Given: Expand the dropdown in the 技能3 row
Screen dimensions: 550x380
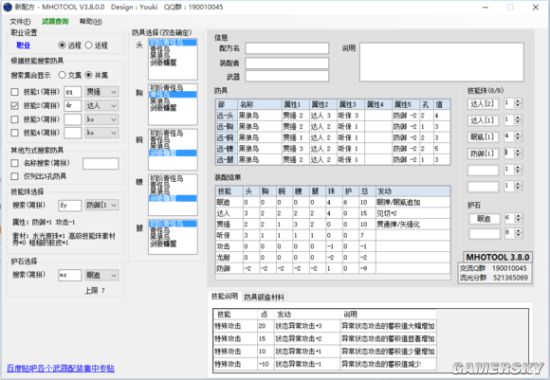Looking at the screenshot, I should pos(102,119).
